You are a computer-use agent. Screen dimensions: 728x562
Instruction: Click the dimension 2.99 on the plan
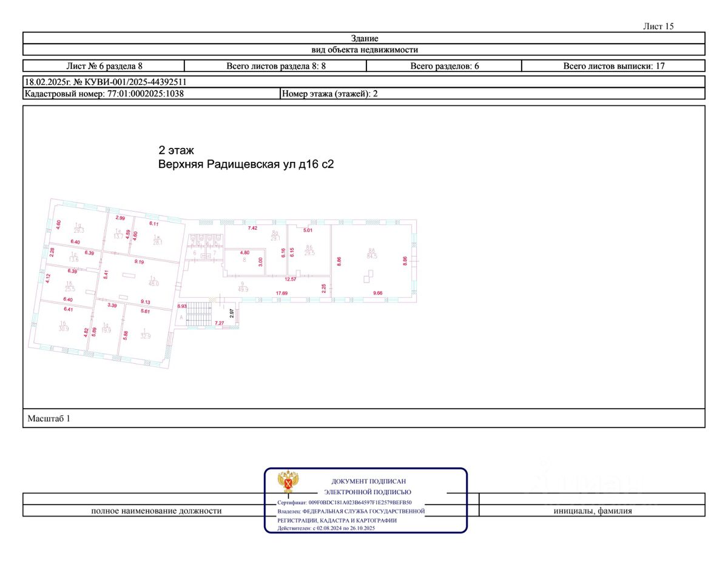click(x=120, y=218)
